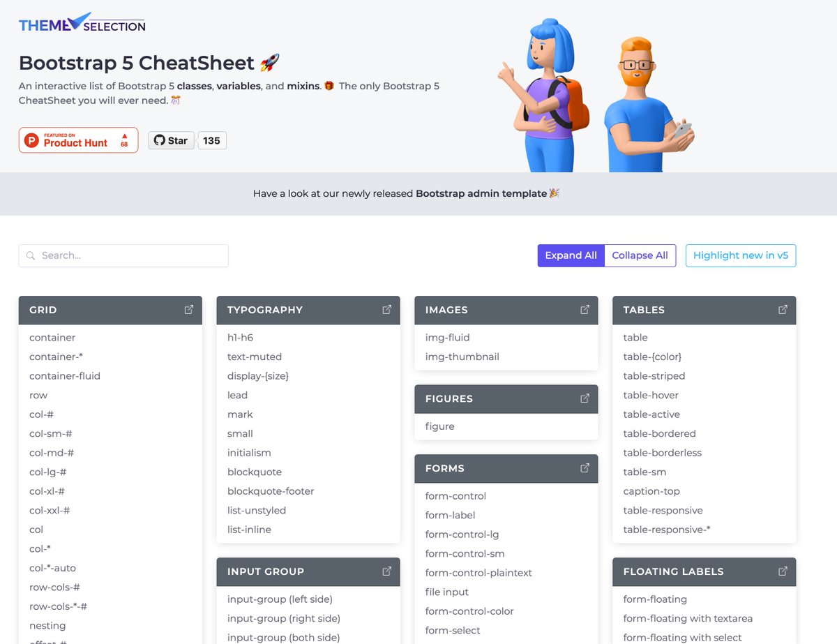Select the blockquote-footer entry

tap(271, 491)
